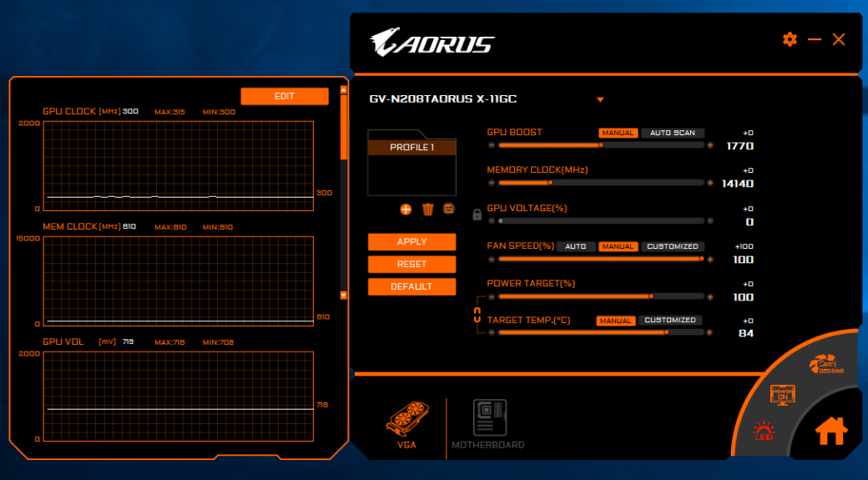Image resolution: width=868 pixels, height=480 pixels.
Task: Click the Fan Speed slider handle
Action: tap(702, 259)
